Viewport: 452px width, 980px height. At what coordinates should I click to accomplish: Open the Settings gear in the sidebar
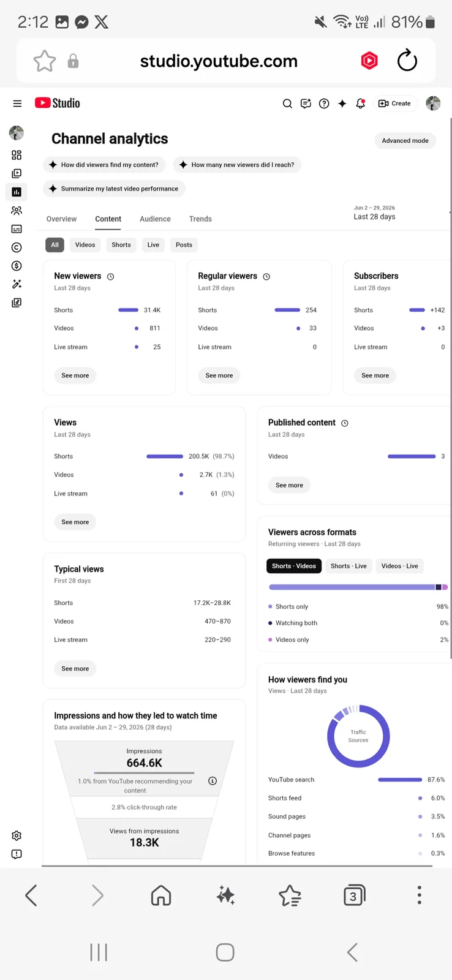point(17,835)
